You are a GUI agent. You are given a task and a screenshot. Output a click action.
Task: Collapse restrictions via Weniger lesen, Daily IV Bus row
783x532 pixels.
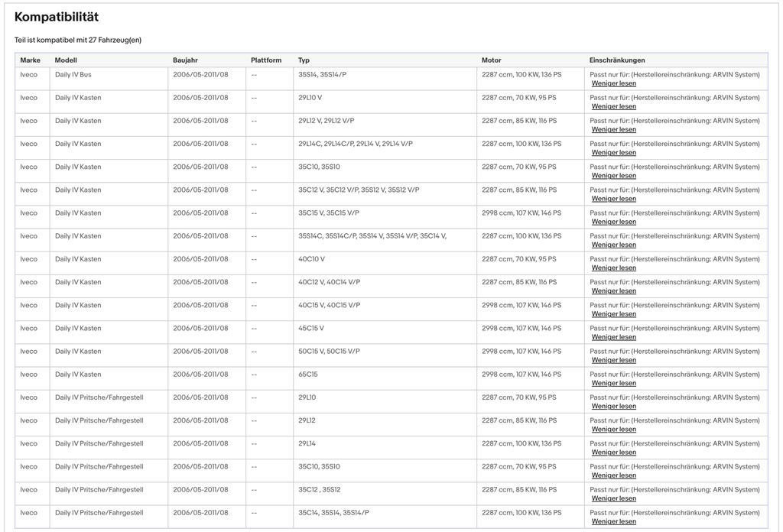point(614,83)
